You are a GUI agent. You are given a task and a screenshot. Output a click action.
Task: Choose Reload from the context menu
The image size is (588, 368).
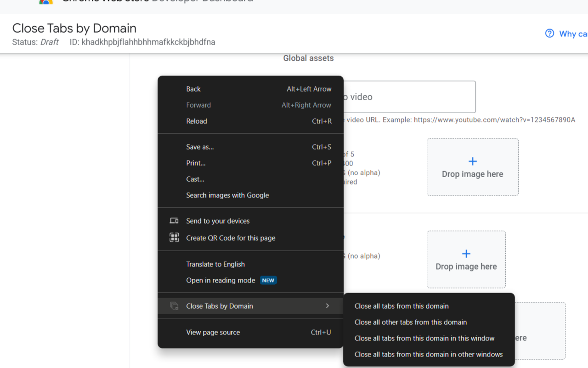click(x=250, y=121)
